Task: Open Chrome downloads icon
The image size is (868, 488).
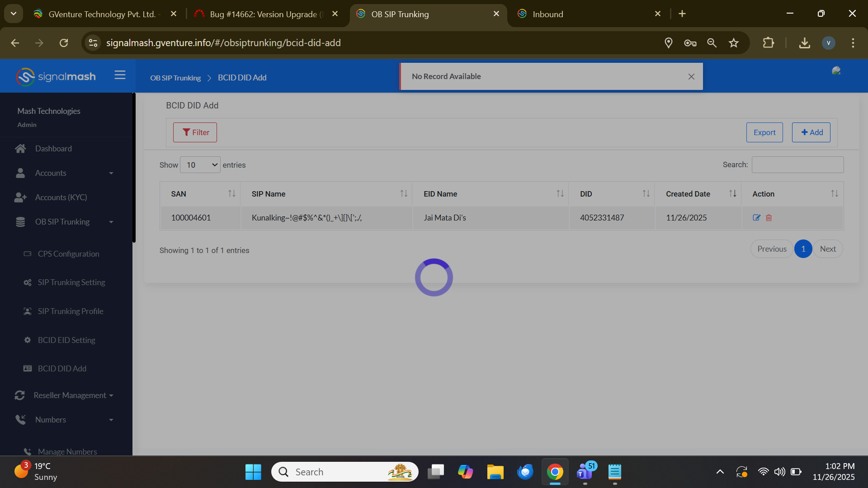Action: [x=804, y=43]
